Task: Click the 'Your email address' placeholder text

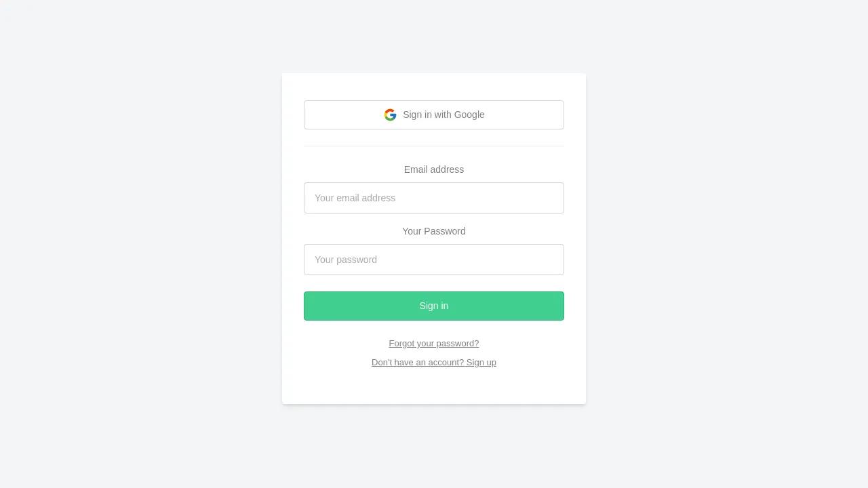Action: [355, 198]
